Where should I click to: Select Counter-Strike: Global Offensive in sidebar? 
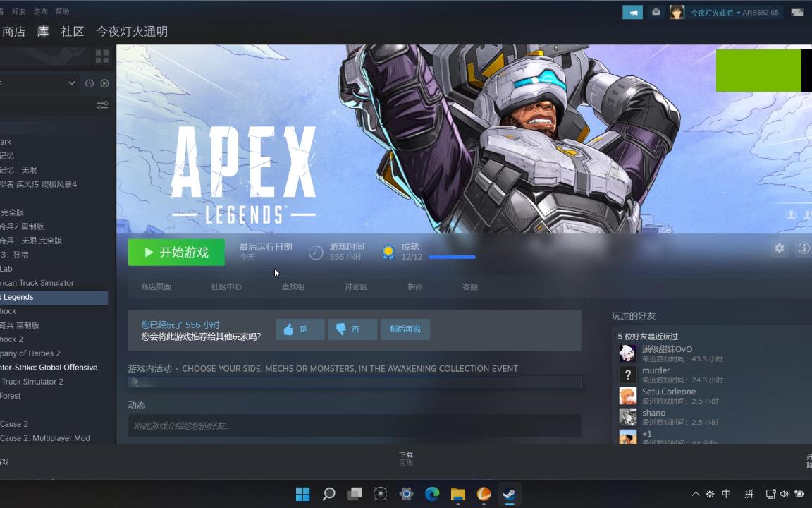pyautogui.click(x=48, y=367)
